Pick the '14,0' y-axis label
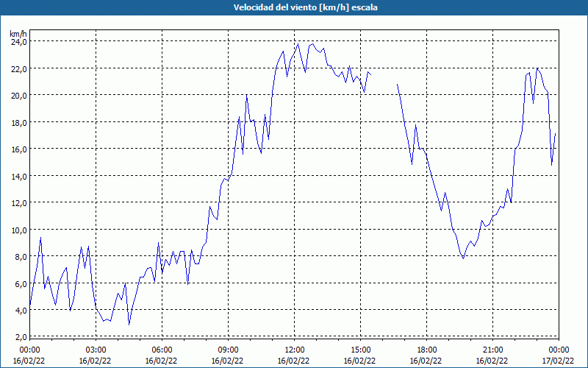588x368 pixels. [18, 176]
